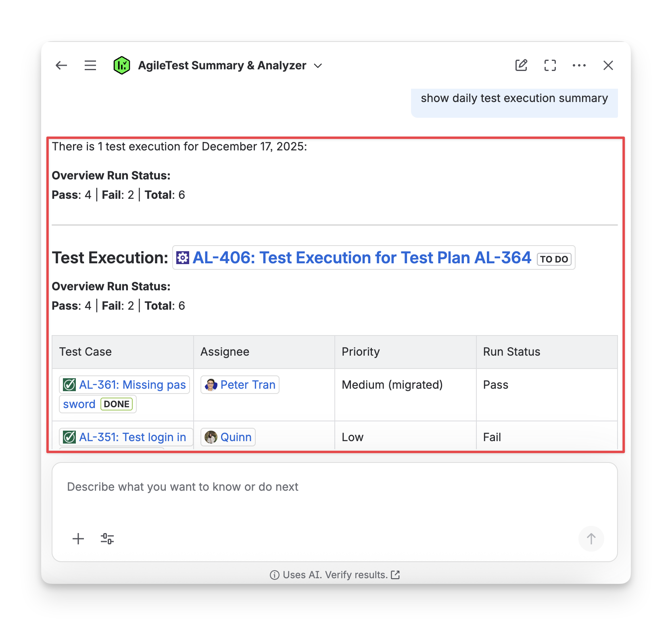Open the hamburger menu for chat list
Screen dimensions: 672x625
[x=90, y=65]
